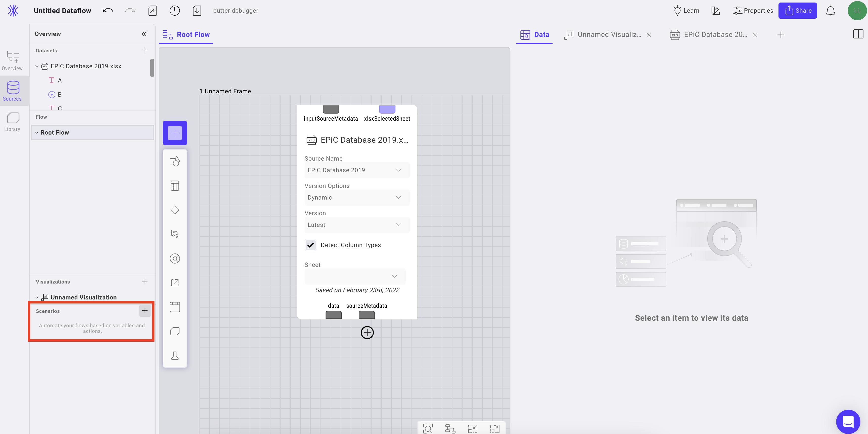The height and width of the screenshot is (434, 868).
Task: Select the diamond decision tool
Action: point(175,210)
